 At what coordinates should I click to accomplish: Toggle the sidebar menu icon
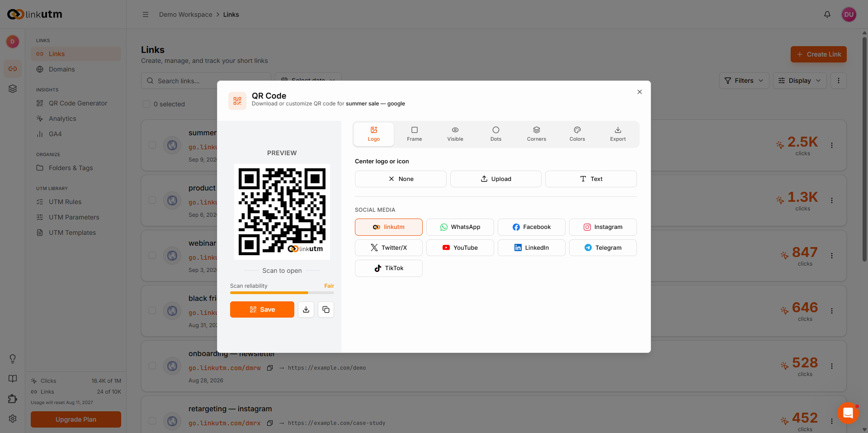[146, 14]
